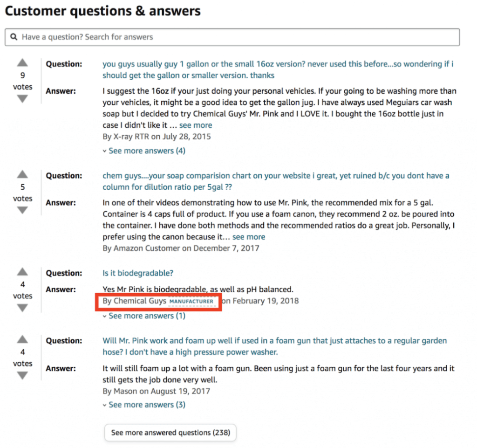Screen dimensions: 477x448
Task: Downvote the soap comparison chart question
Action: (22, 210)
